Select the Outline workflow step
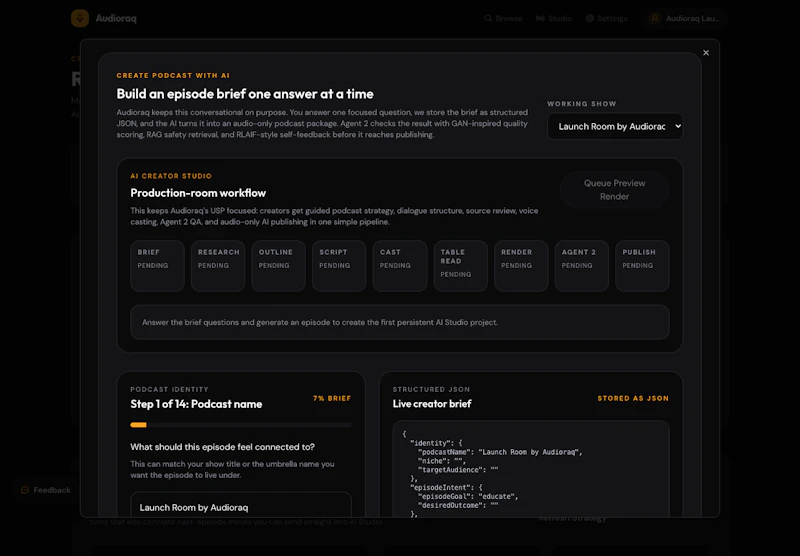800x556 pixels. pos(279,266)
